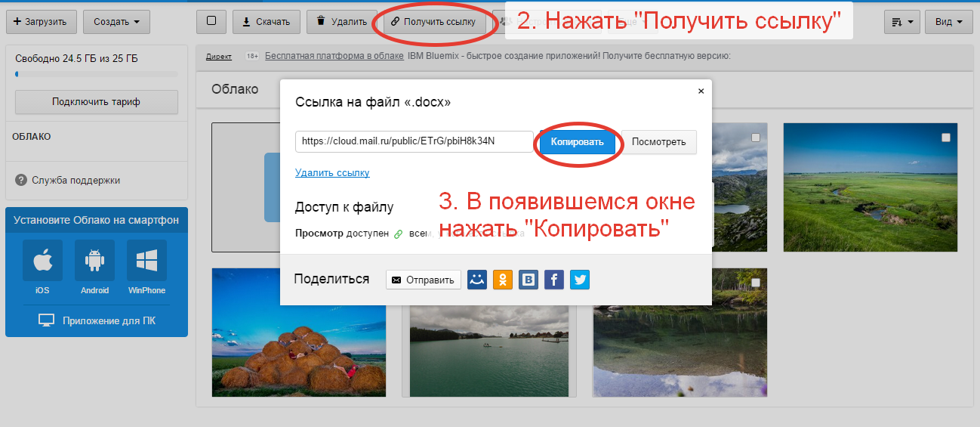Share link via My World icon
Viewport: 980px width, 427px height.
pos(476,280)
